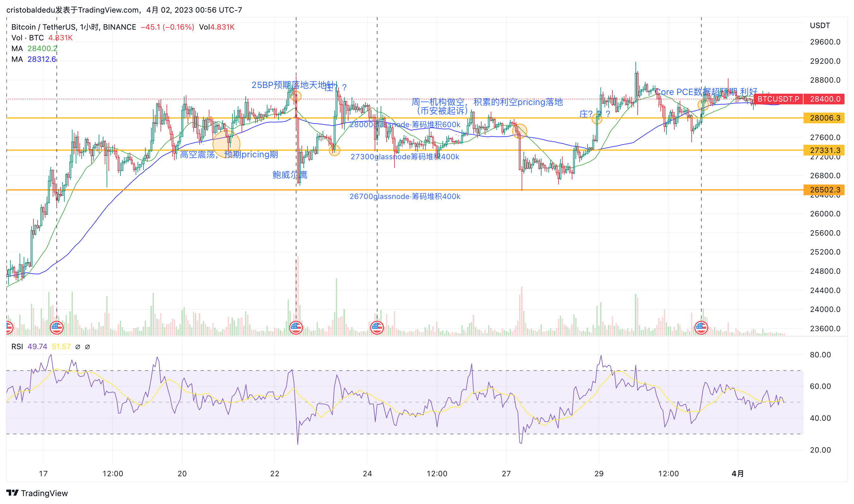Click the Vol · BTC indicator label

pos(27,38)
